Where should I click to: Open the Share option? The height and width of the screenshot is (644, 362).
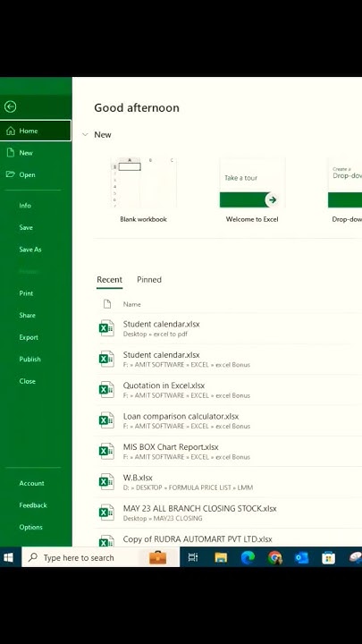coord(27,315)
